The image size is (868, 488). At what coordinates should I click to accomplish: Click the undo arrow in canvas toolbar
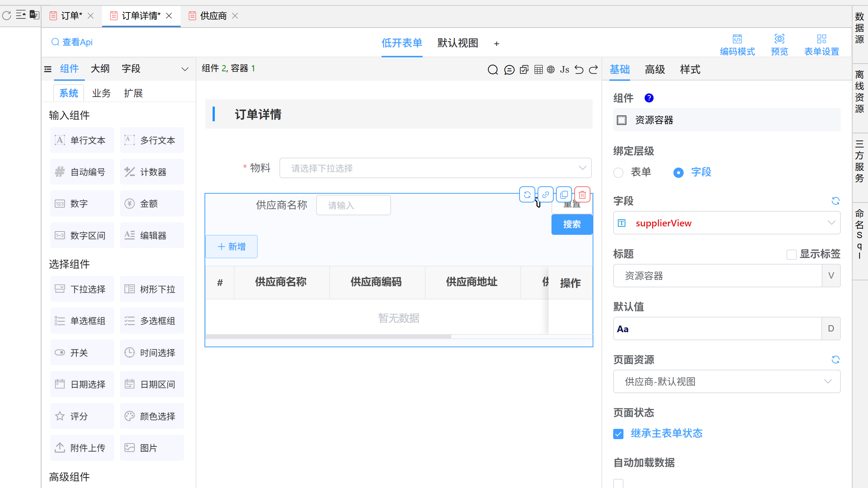[x=579, y=69]
